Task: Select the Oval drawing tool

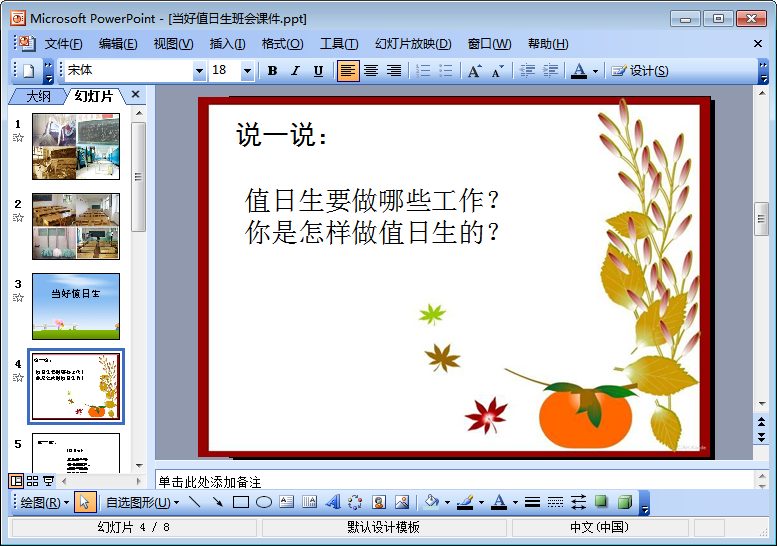Action: (264, 502)
